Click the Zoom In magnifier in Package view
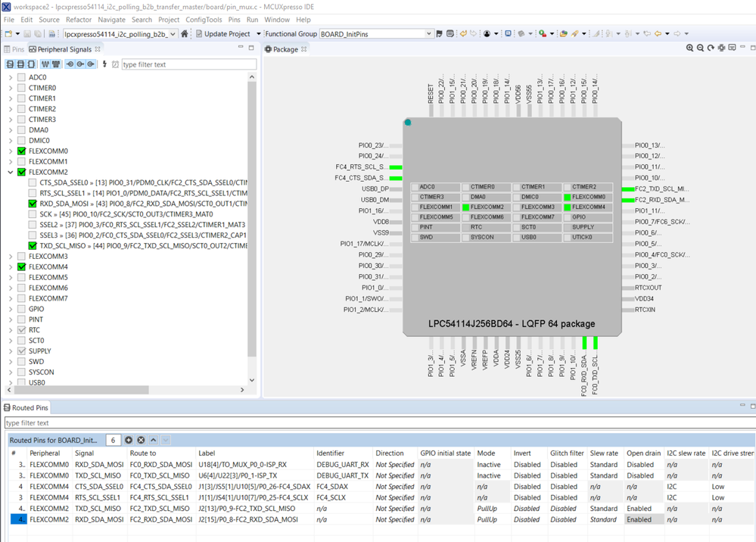The image size is (756, 542). [690, 48]
